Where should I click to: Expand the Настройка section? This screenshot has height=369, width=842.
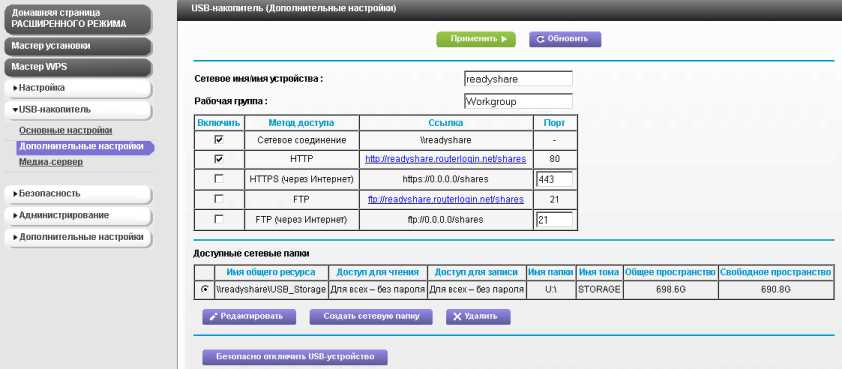coord(78,88)
